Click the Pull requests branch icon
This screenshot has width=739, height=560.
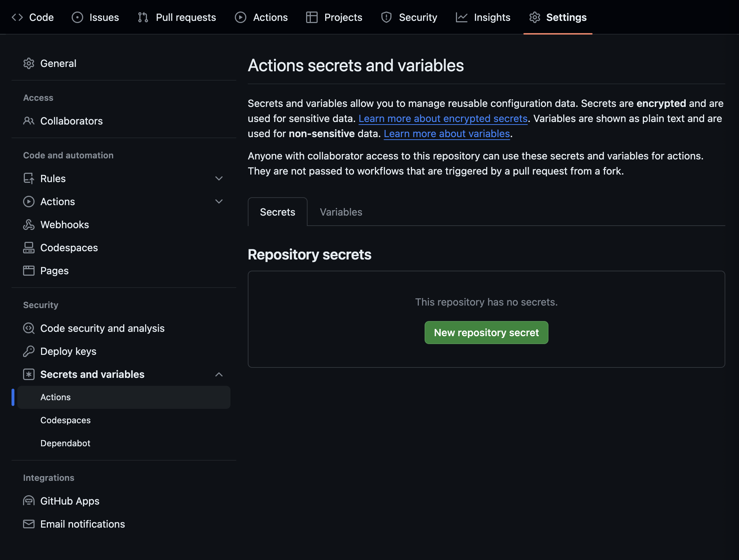143,17
